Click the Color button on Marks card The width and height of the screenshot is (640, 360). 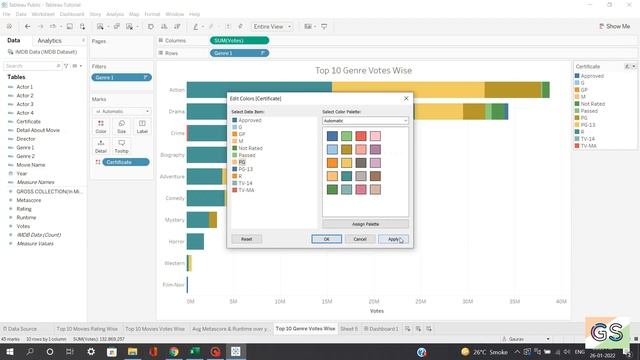pos(101,127)
